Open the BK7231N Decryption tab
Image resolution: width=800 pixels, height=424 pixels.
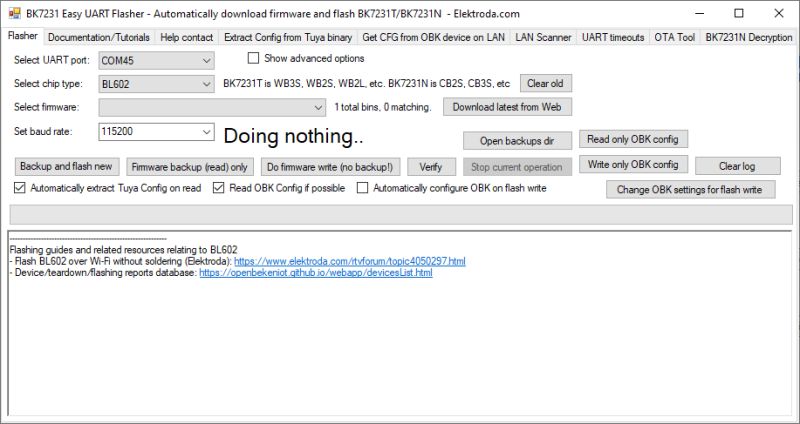748,37
